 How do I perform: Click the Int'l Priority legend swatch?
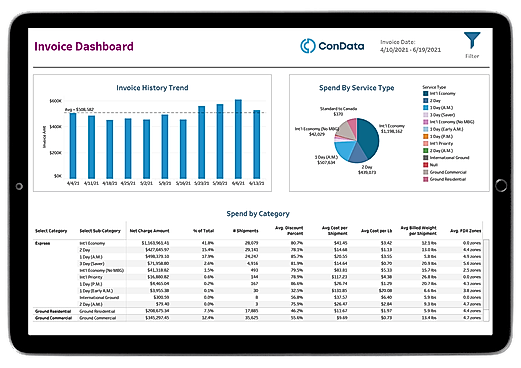click(x=425, y=144)
